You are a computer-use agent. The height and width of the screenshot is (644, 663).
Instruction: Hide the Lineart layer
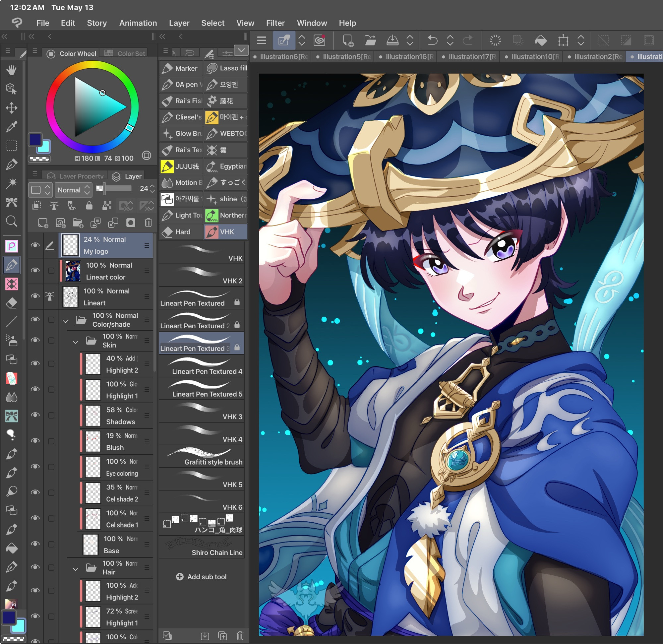[x=35, y=296]
